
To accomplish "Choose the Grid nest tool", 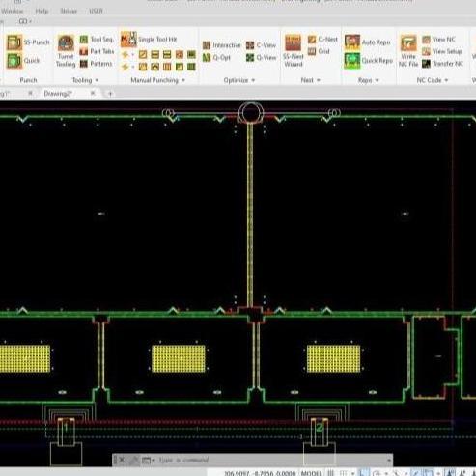I will (x=319, y=51).
